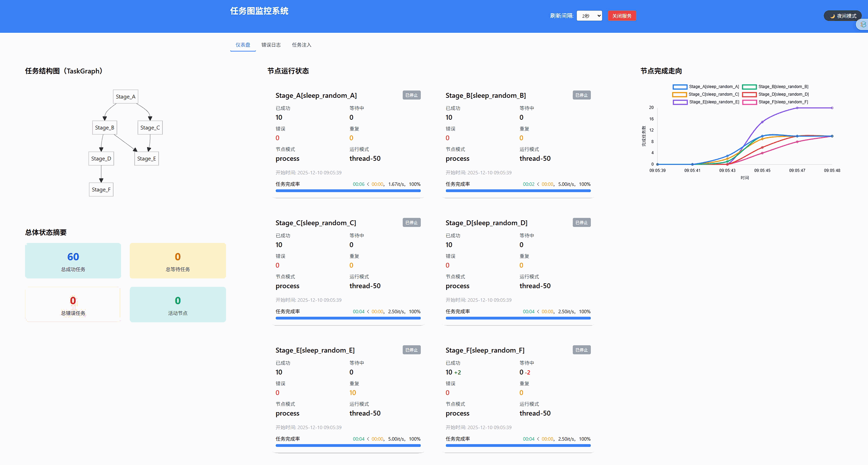
Task: Click the 开始时间 timestamp in the Stage_C card
Action: point(308,300)
